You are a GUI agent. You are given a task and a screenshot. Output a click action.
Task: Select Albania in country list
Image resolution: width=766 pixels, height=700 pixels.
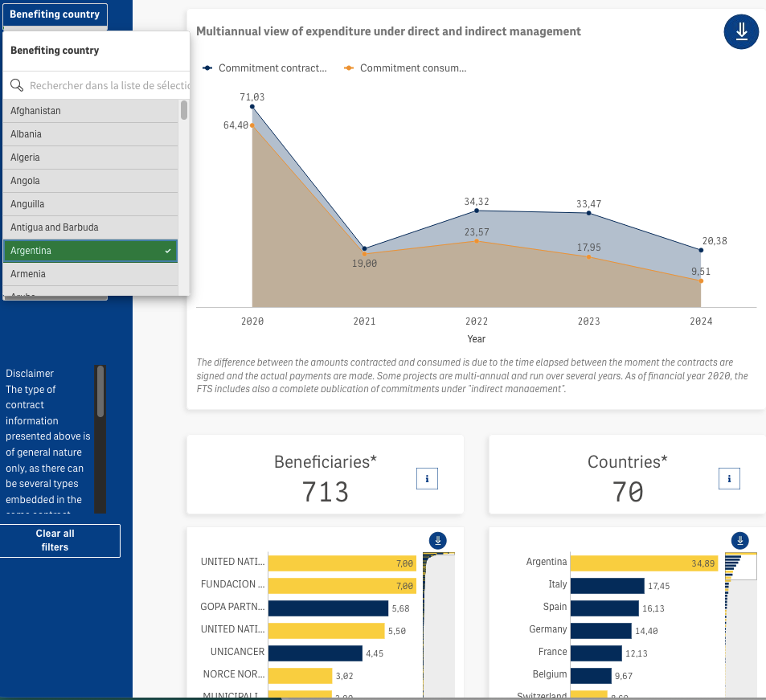(x=90, y=134)
